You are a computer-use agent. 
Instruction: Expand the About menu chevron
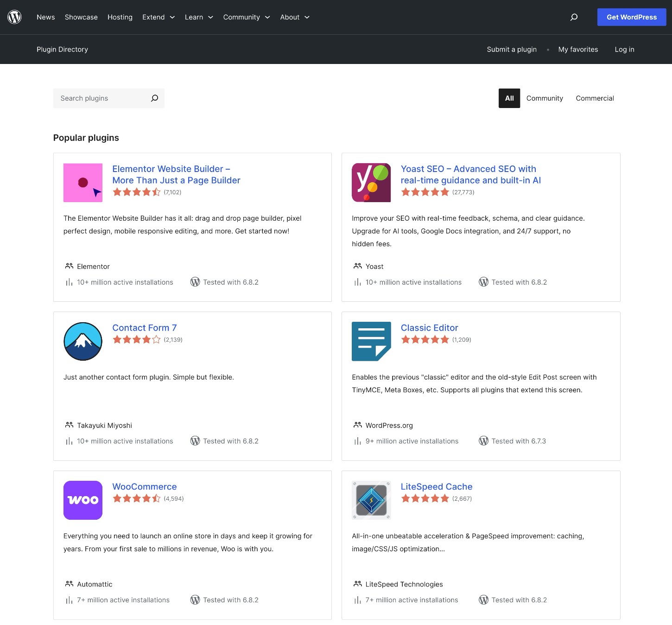(307, 17)
